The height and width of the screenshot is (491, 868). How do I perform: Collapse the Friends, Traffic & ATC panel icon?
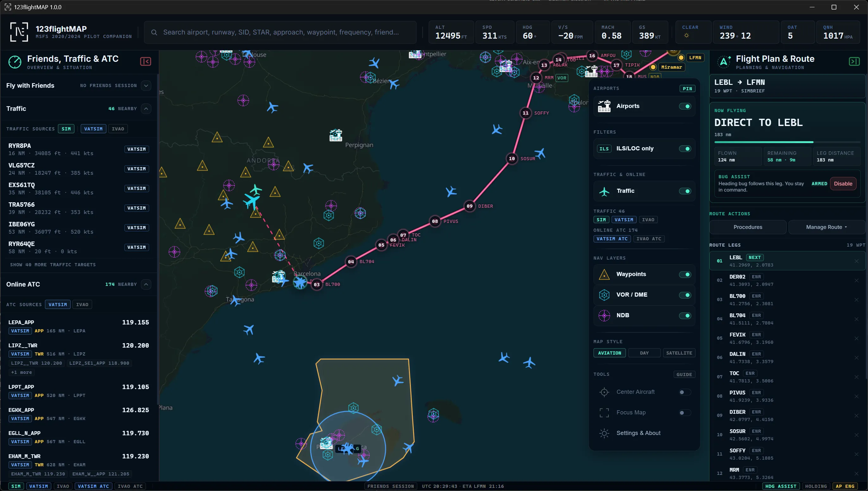coord(145,61)
